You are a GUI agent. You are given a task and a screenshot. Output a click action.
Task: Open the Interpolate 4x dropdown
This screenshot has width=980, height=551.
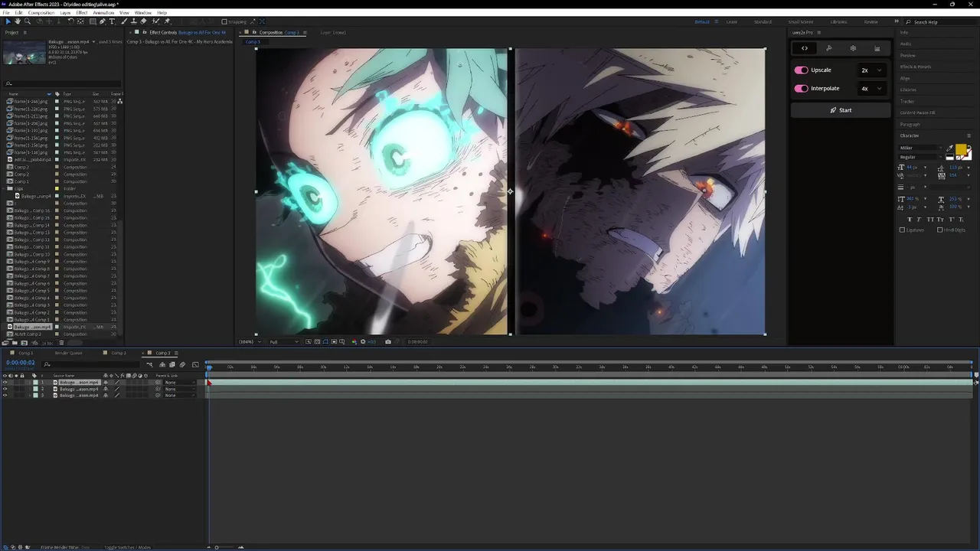(872, 88)
